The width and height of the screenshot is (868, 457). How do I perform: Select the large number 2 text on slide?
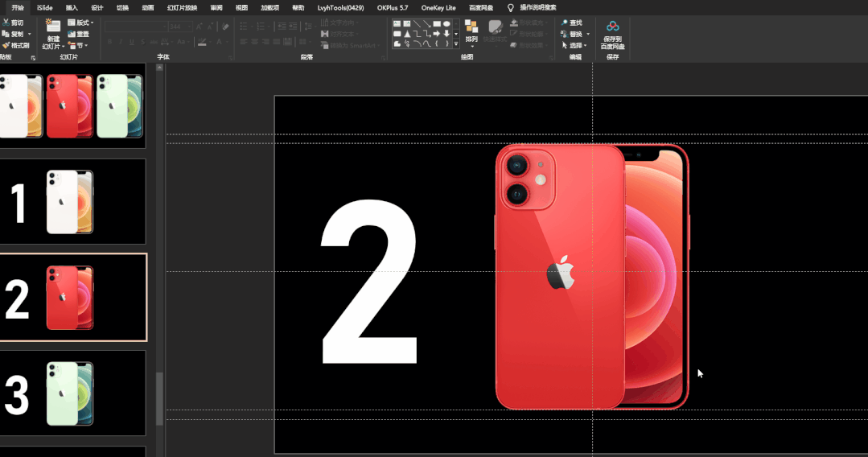(369, 282)
